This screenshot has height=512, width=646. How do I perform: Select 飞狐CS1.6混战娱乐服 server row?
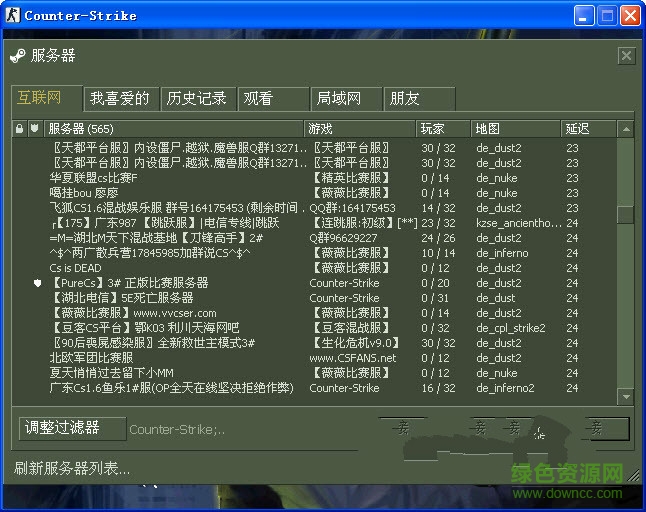click(x=315, y=208)
